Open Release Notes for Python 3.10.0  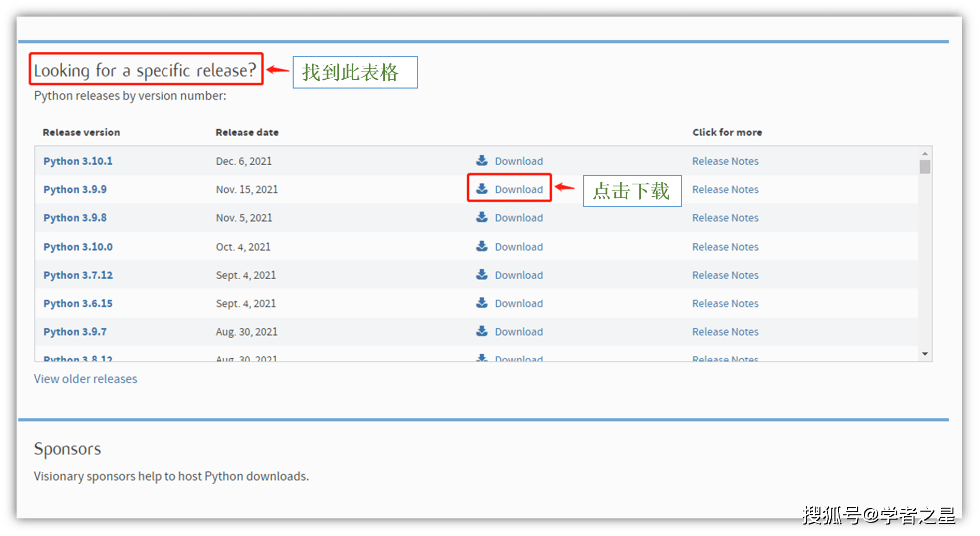pos(725,247)
